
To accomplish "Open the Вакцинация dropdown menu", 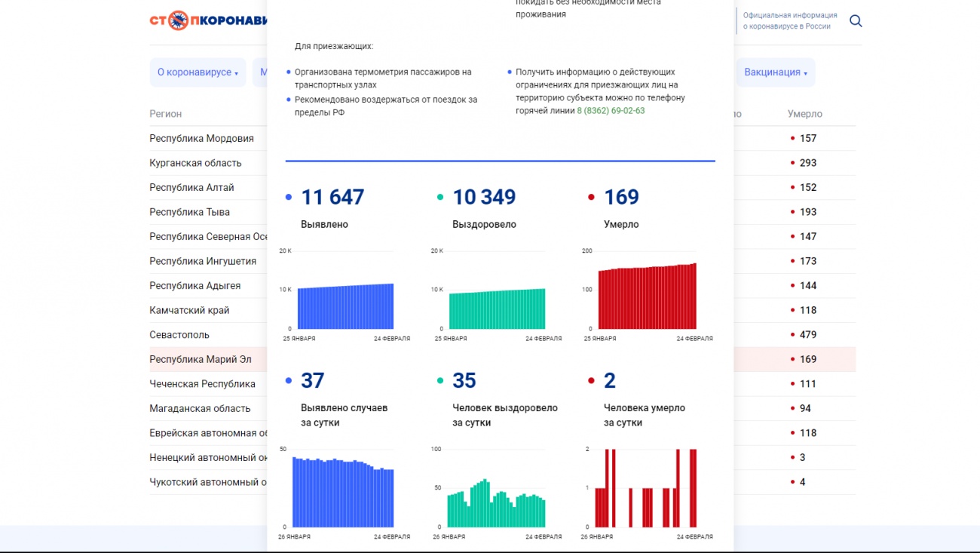I will (x=776, y=72).
